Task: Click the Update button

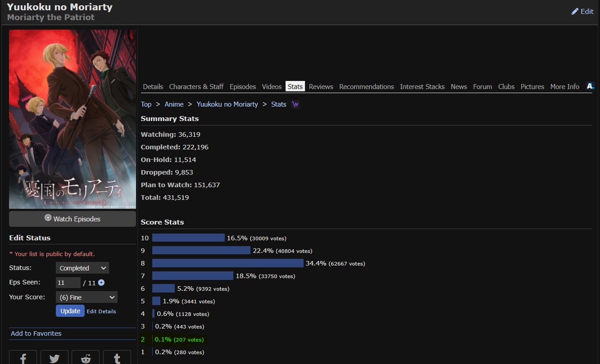Action: coord(70,311)
